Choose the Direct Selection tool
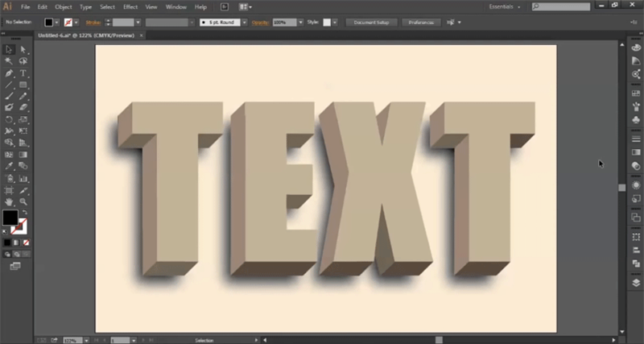Viewport: 644px width, 344px height. [23, 50]
